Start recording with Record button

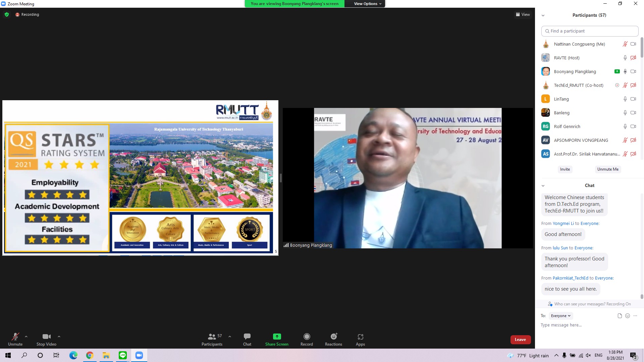[x=307, y=339]
